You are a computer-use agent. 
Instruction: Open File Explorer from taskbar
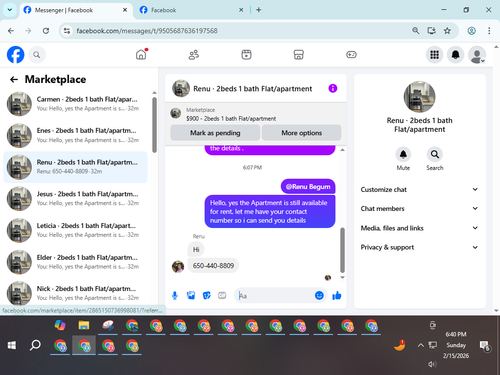coord(84,325)
